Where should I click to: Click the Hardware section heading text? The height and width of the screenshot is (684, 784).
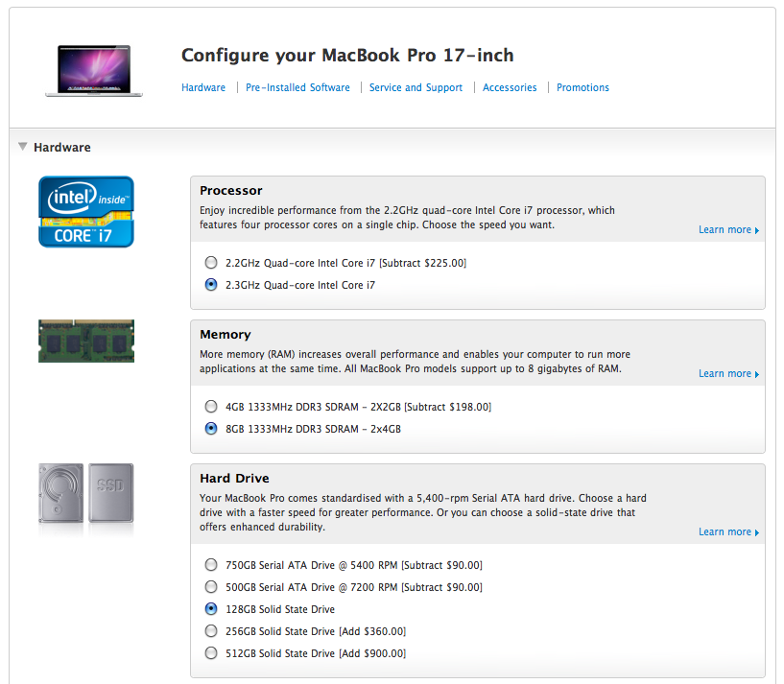[x=62, y=148]
